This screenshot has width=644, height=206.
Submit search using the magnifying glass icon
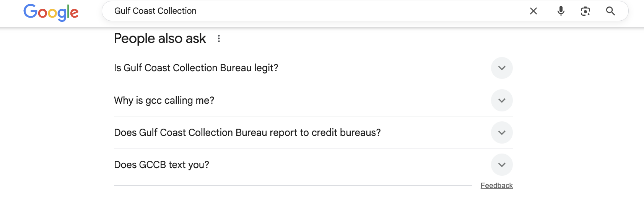tap(610, 11)
